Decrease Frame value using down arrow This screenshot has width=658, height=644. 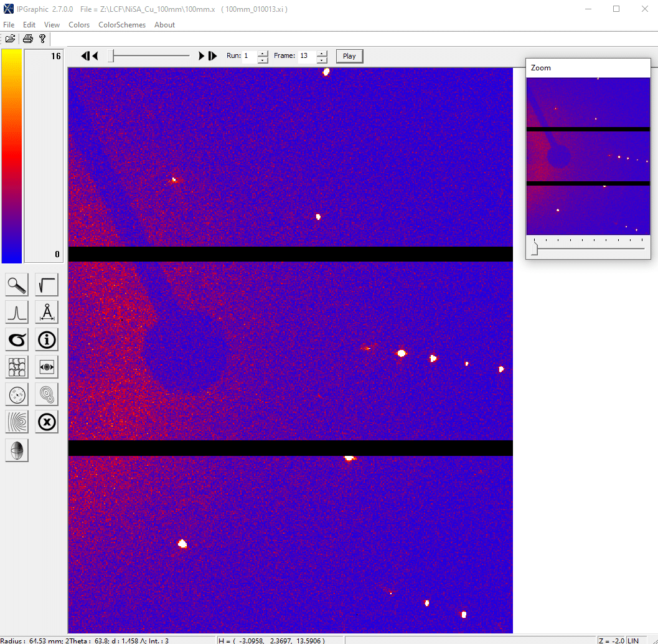pyautogui.click(x=322, y=59)
